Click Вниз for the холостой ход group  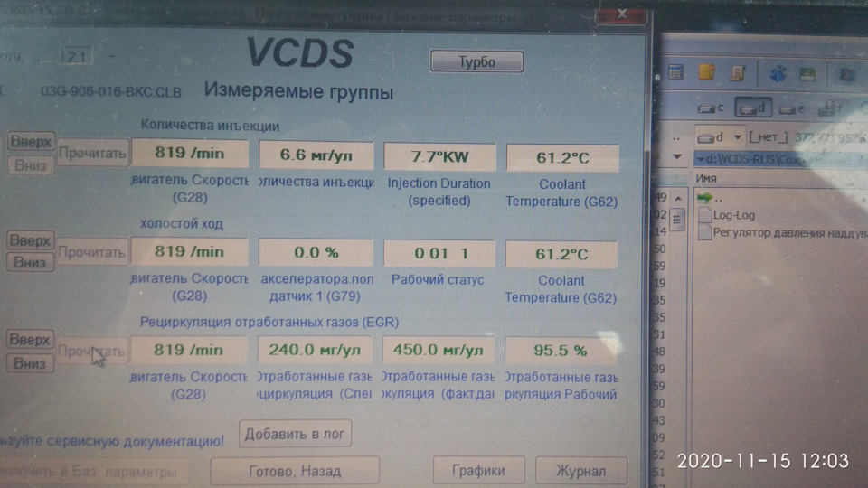point(31,262)
